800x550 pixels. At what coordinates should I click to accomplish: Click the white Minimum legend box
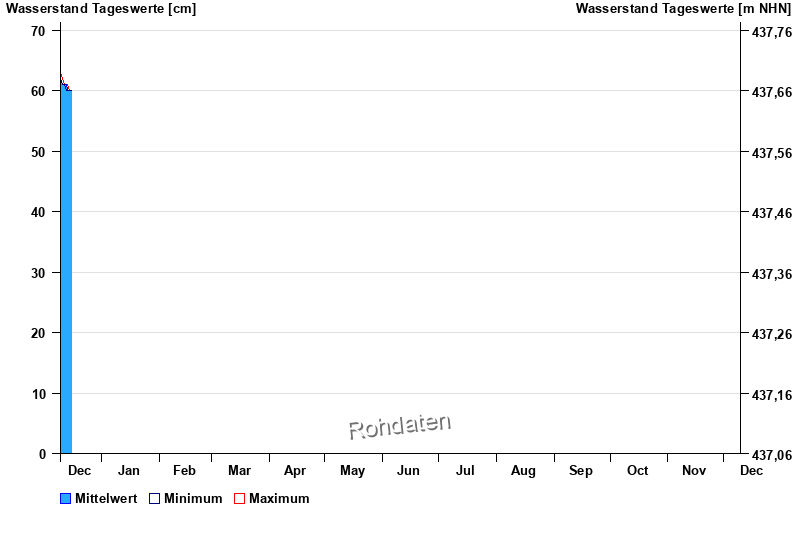pyautogui.click(x=155, y=498)
